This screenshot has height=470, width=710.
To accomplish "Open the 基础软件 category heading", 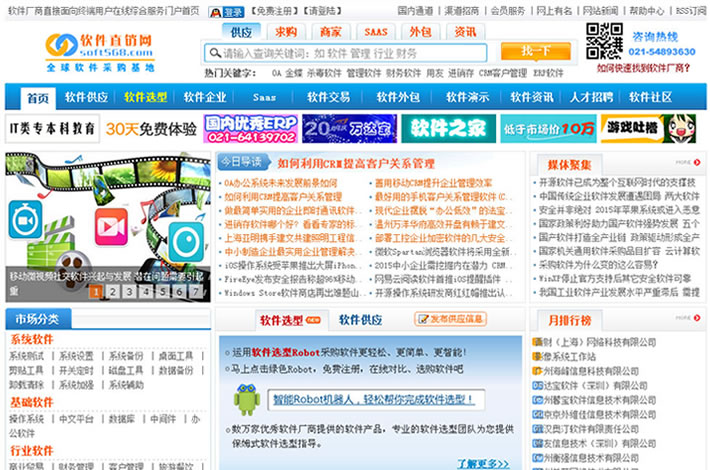I will click(32, 402).
